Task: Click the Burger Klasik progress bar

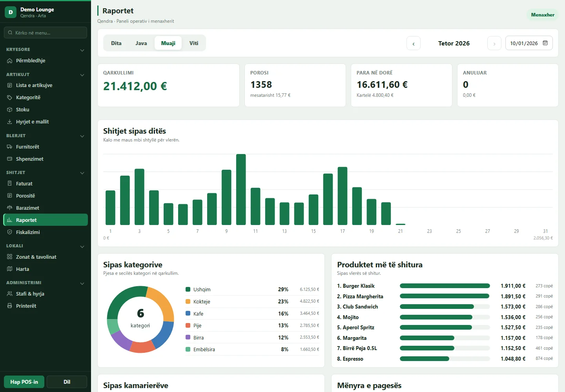Action: point(445,286)
